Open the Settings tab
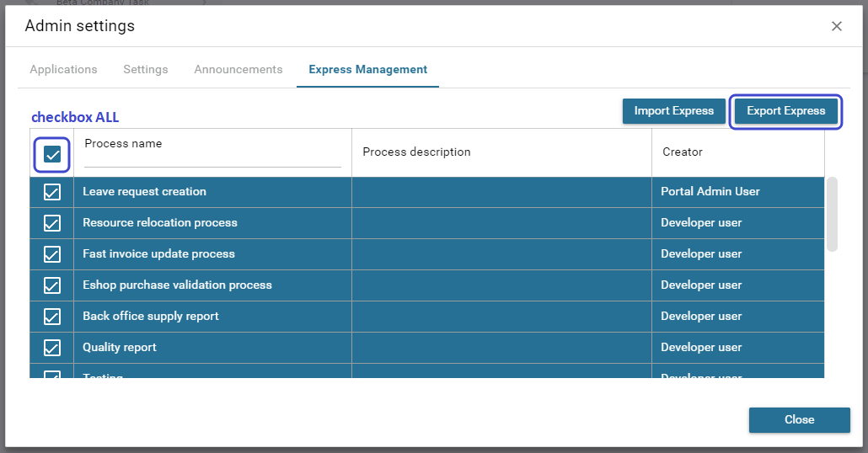 coord(146,69)
